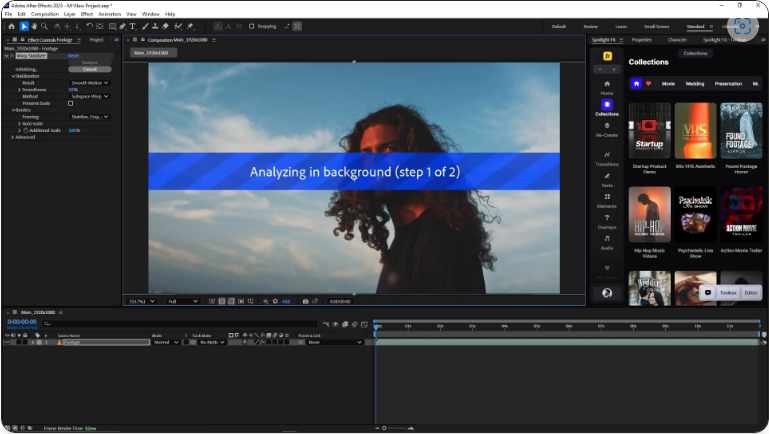Tick the Preserve Scale checkbox
This screenshot has height=434, width=769.
coord(71,103)
